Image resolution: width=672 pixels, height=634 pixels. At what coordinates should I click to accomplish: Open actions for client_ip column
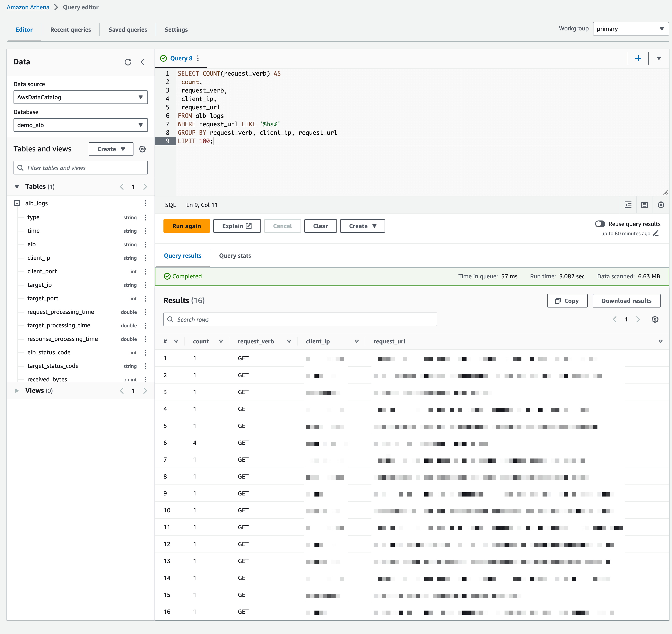click(x=146, y=258)
